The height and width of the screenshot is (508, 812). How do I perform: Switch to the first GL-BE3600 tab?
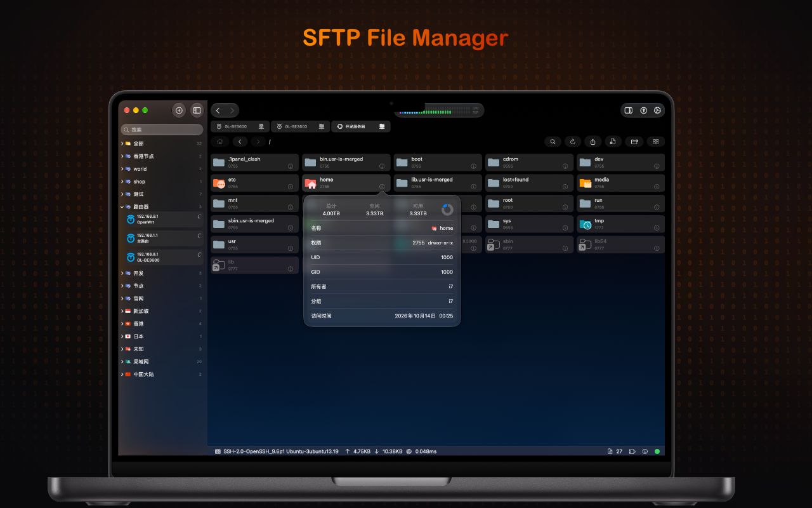pos(240,126)
